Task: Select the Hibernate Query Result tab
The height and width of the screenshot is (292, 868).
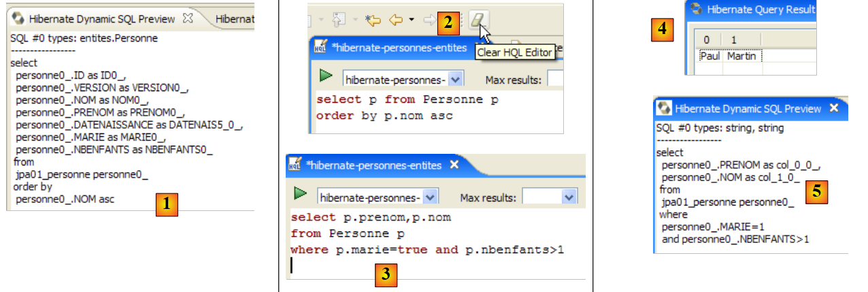Action: point(760,10)
